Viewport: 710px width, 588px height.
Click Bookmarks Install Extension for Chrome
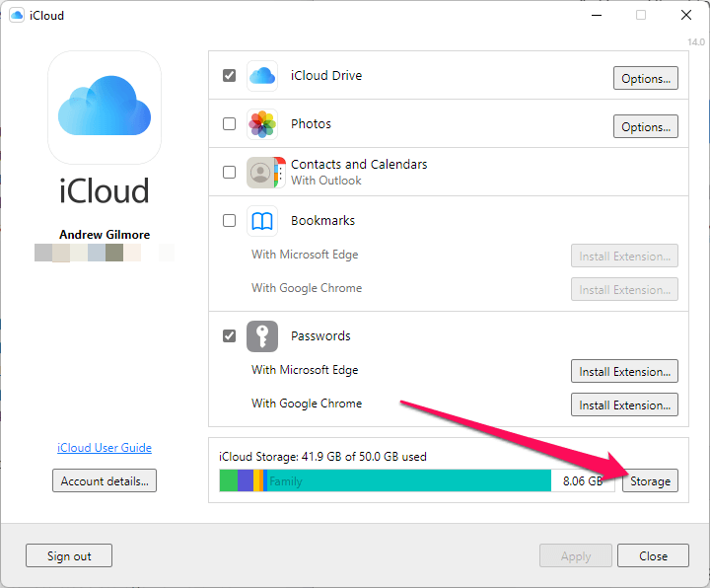click(x=624, y=289)
